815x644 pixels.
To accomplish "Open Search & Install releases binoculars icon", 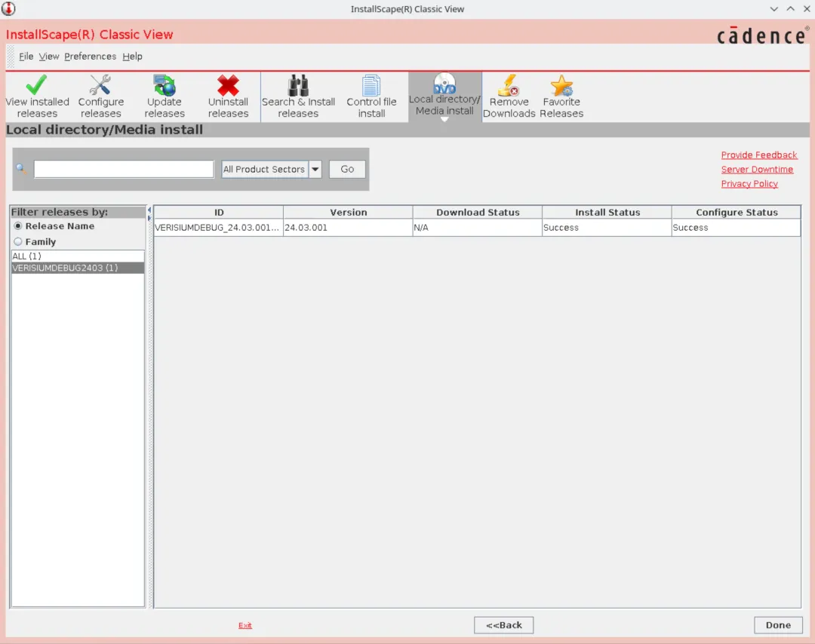I will (298, 85).
